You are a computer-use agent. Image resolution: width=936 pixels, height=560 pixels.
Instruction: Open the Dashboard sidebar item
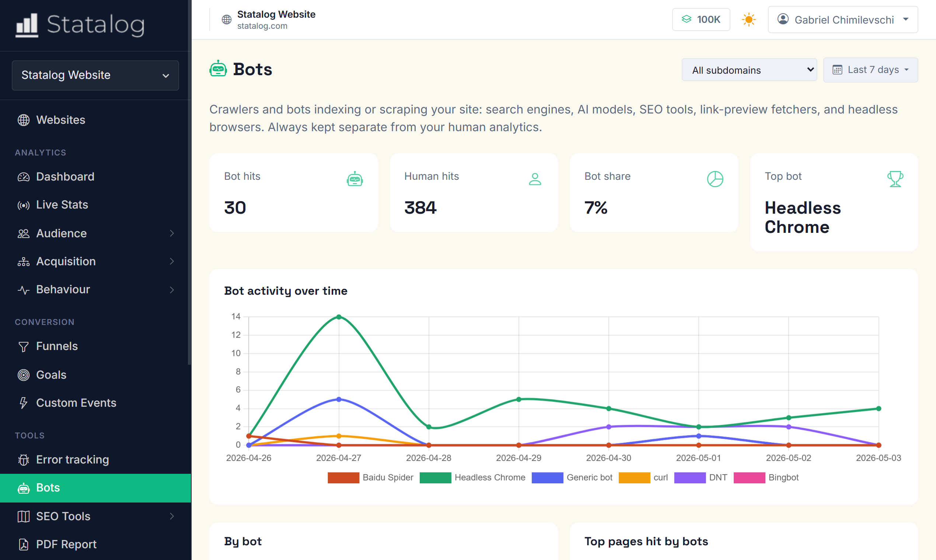tap(95, 176)
